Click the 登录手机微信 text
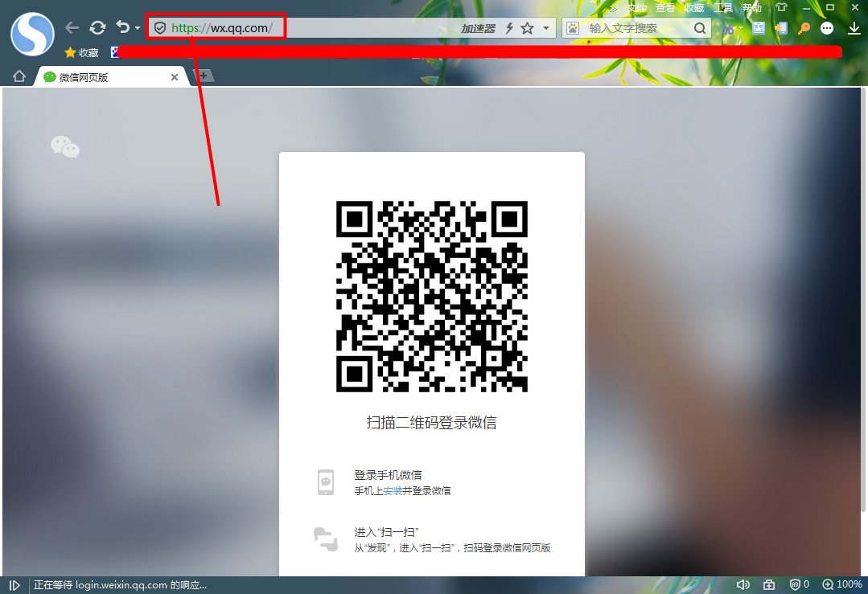The width and height of the screenshot is (868, 594). point(388,474)
